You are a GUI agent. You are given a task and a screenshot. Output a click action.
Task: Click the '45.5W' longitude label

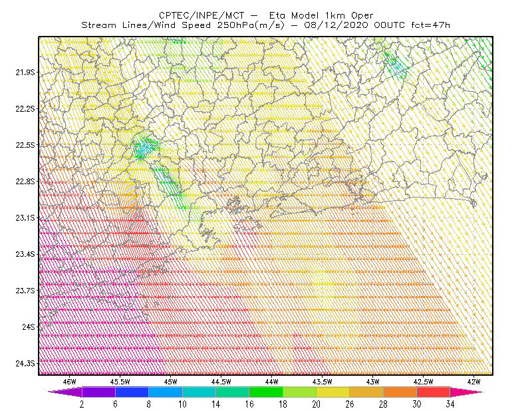pyautogui.click(x=120, y=382)
